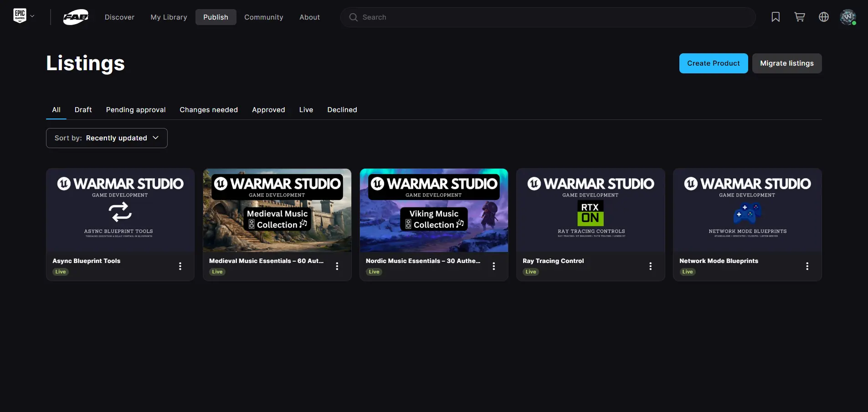Image resolution: width=868 pixels, height=412 pixels.
Task: Click Live badge on Medieval Music Essentials
Action: point(217,272)
